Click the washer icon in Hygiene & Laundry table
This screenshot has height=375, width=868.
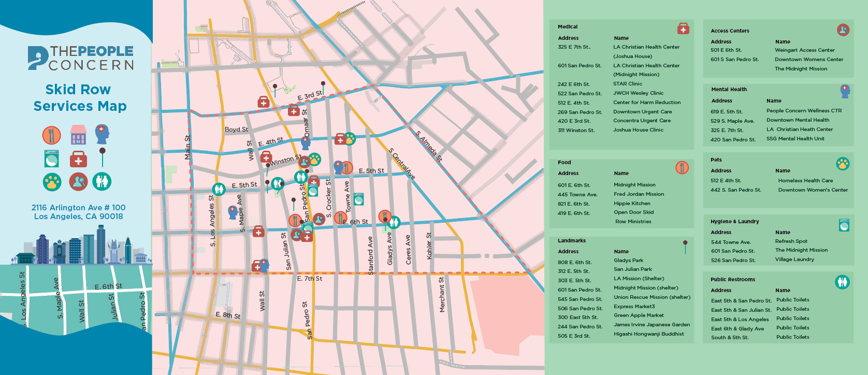coord(844,225)
